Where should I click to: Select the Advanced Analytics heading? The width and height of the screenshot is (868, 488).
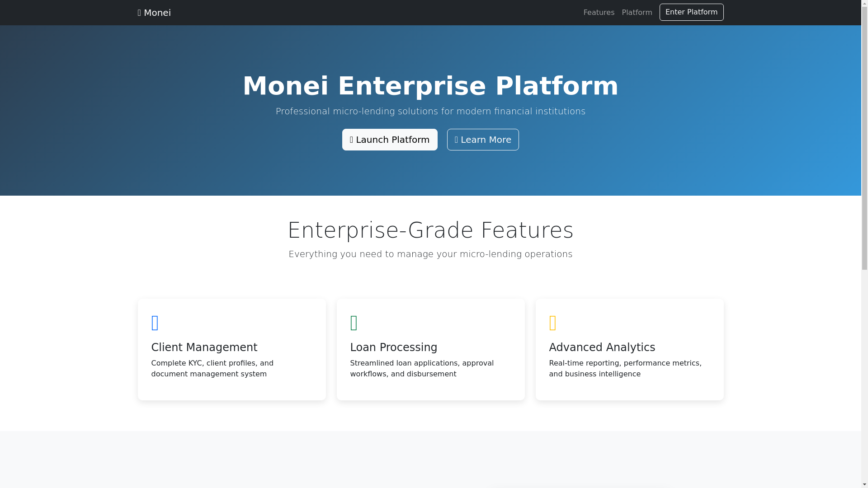coord(602,347)
